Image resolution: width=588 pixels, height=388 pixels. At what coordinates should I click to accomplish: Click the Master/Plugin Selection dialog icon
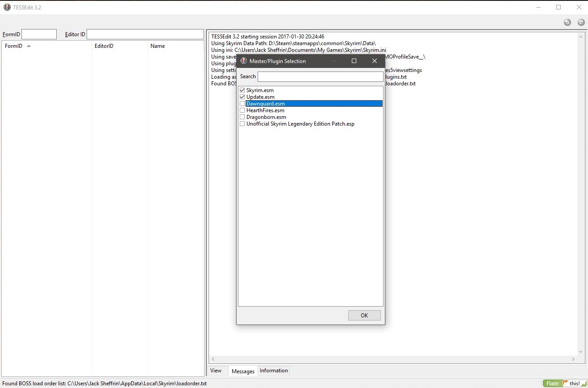(244, 61)
